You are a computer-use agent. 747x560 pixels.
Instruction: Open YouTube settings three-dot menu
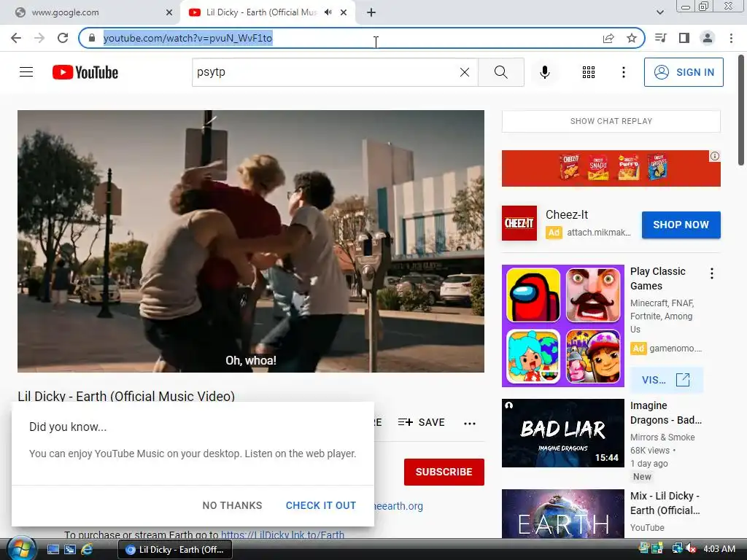click(623, 72)
